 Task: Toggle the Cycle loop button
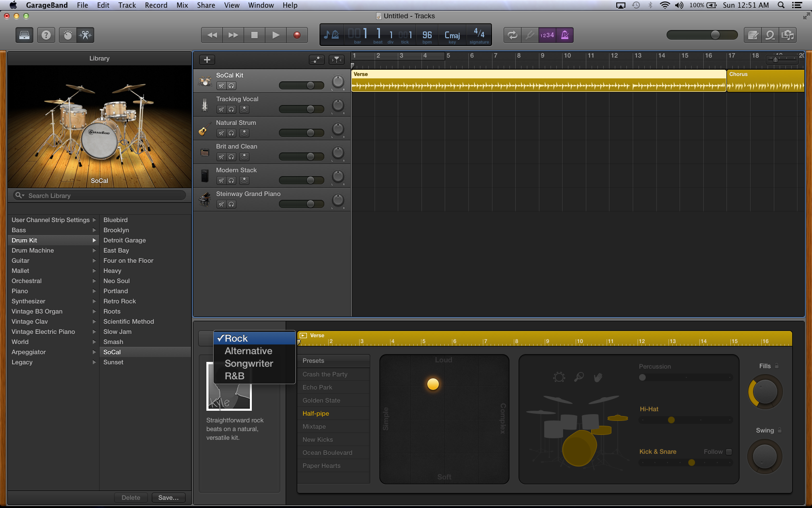(x=512, y=35)
